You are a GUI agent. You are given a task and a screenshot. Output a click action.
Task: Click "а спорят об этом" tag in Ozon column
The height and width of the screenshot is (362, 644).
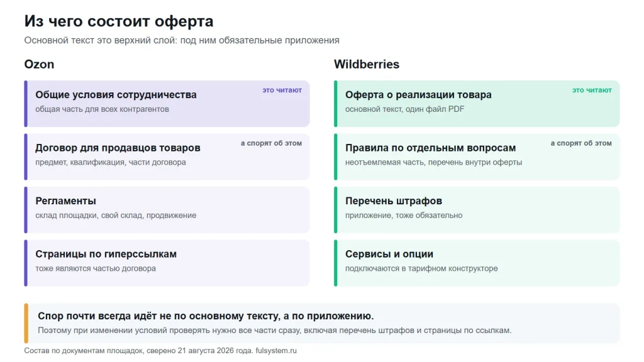(x=271, y=143)
